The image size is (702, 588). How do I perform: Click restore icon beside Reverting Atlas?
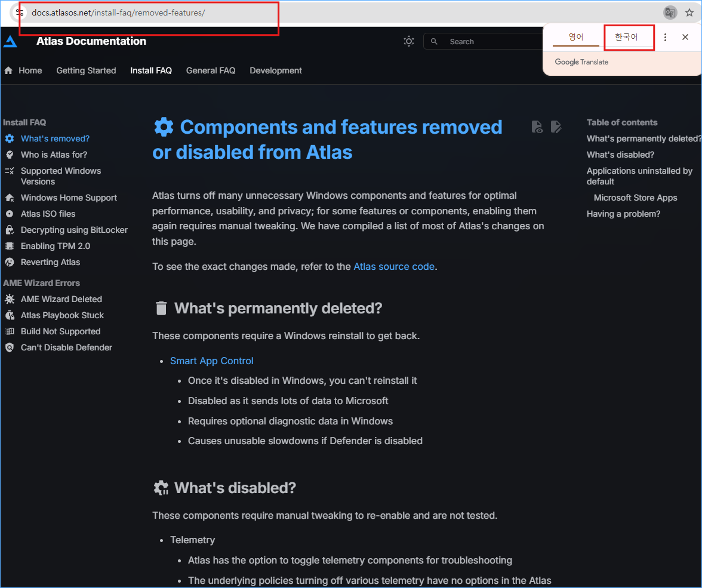10,263
